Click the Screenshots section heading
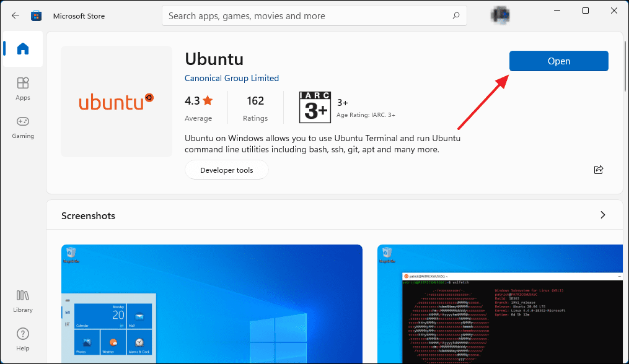 88,215
